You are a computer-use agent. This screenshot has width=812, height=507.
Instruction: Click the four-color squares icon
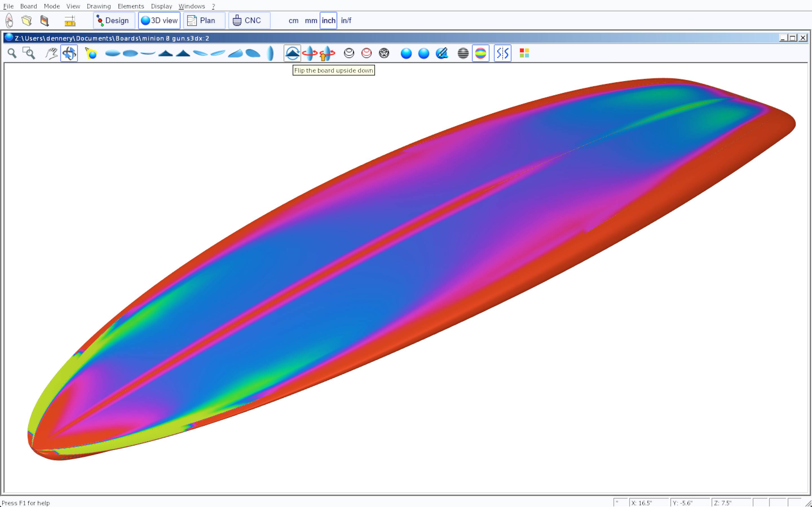524,53
